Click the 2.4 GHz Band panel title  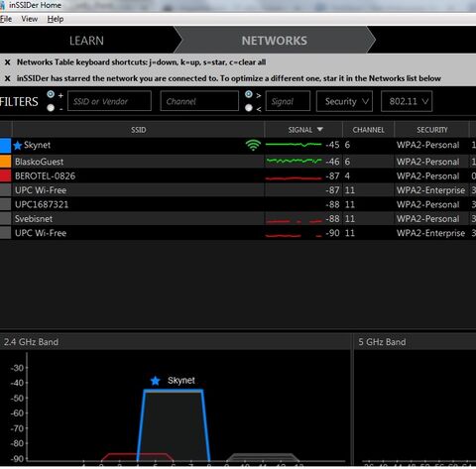click(31, 342)
